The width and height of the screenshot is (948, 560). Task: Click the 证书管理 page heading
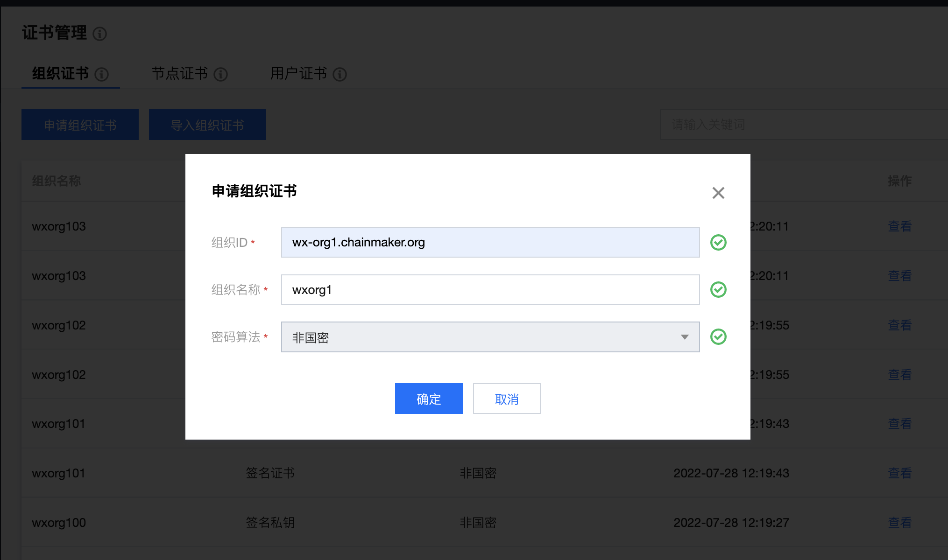(x=54, y=33)
